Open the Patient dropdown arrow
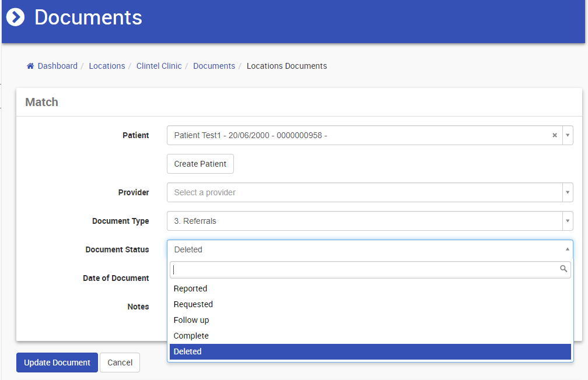 (568, 135)
